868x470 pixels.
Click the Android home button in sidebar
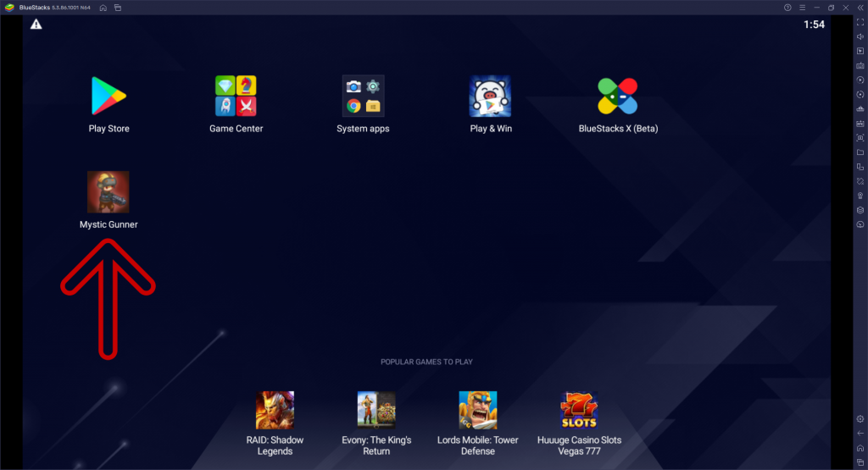(x=860, y=448)
